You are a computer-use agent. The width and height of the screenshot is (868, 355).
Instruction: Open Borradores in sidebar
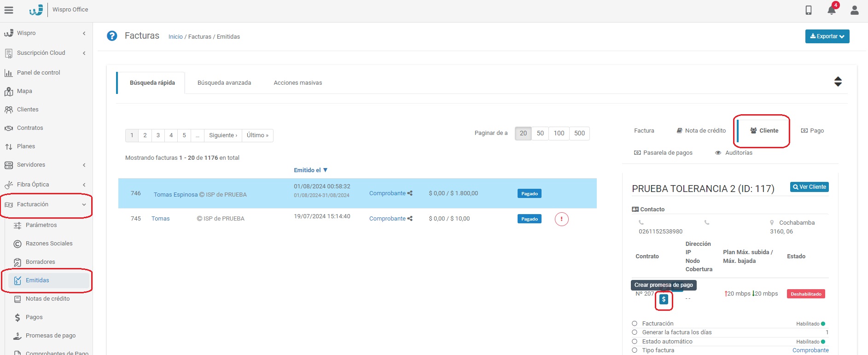(40, 262)
